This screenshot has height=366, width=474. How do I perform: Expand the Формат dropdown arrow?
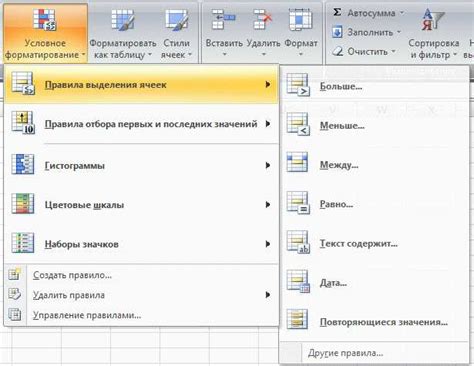301,54
